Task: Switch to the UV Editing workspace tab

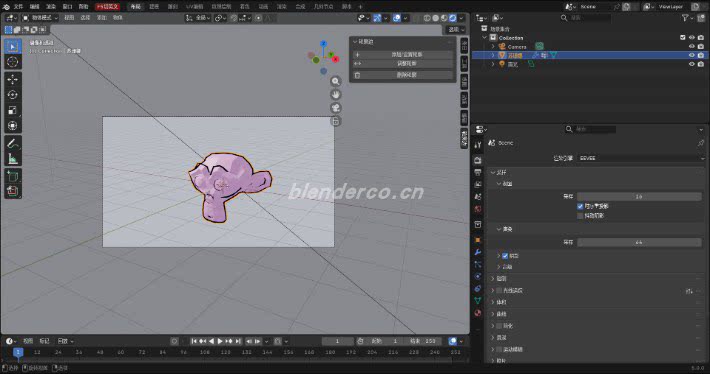Action: point(195,7)
